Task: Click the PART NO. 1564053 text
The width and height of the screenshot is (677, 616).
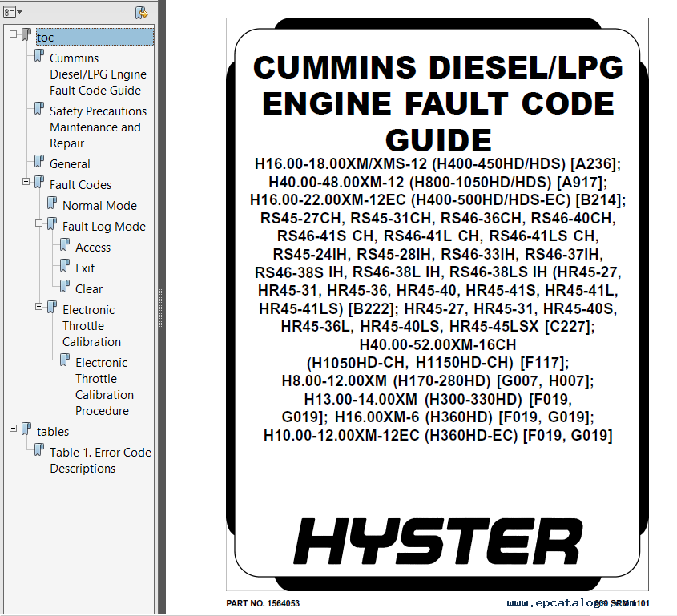Action: (263, 603)
